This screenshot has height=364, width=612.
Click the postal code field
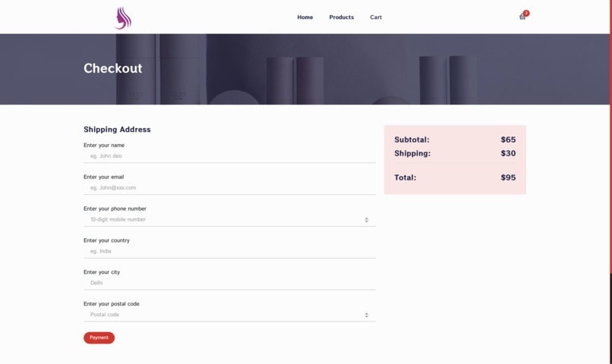pos(229,315)
